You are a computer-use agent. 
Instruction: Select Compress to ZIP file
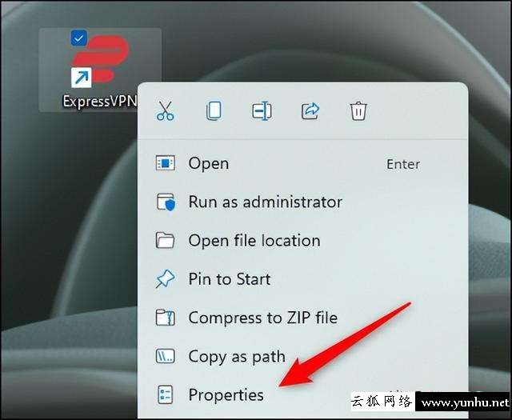coord(302,318)
